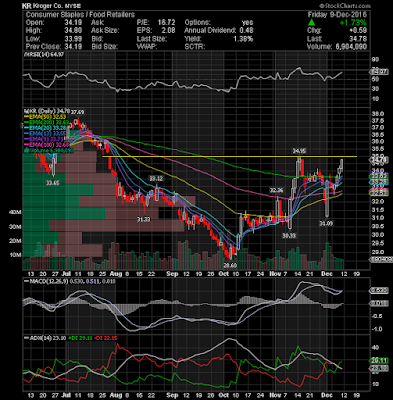This screenshot has width=393, height=400.
Task: Click the Annual Dividend value 0.48
Action: 246,31
